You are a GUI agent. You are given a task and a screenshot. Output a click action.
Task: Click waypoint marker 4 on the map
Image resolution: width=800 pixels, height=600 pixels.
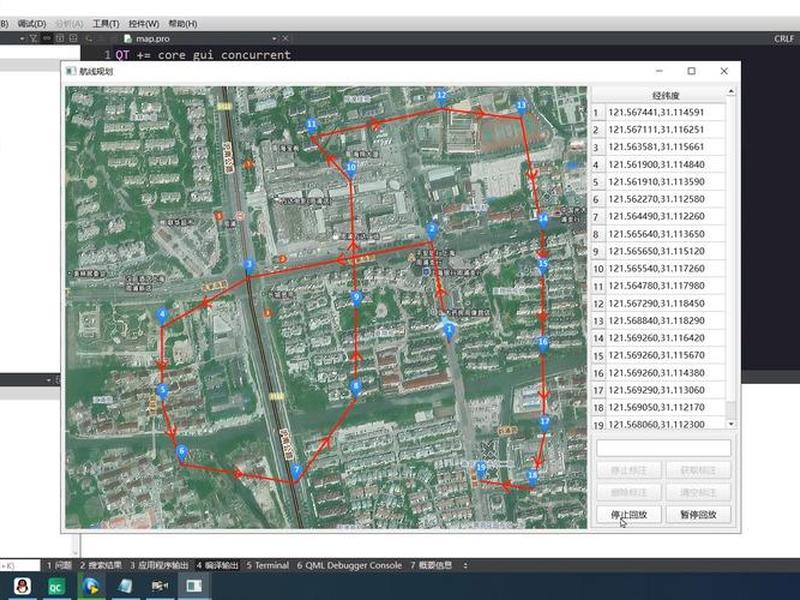tap(162, 316)
